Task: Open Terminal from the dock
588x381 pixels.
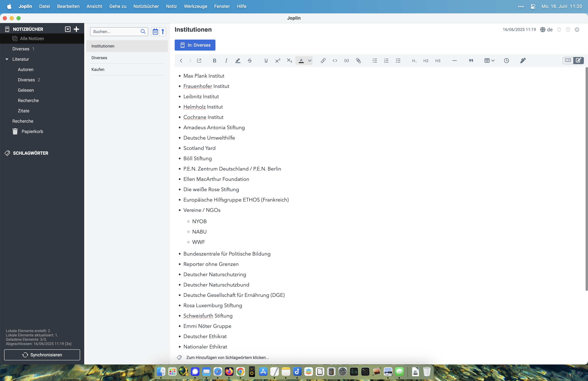Action: 365,371
